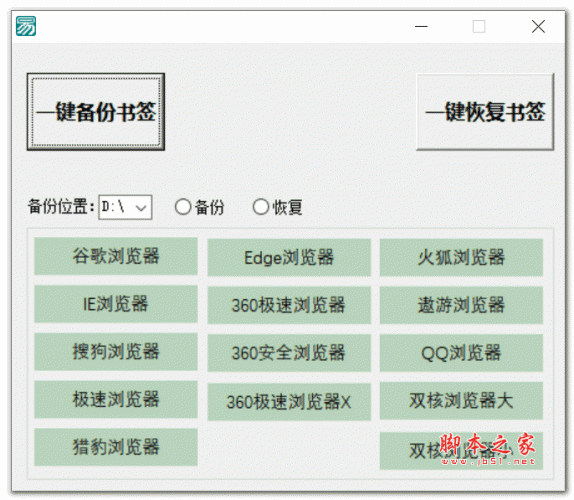Click the app logo icon in title bar

point(26,26)
